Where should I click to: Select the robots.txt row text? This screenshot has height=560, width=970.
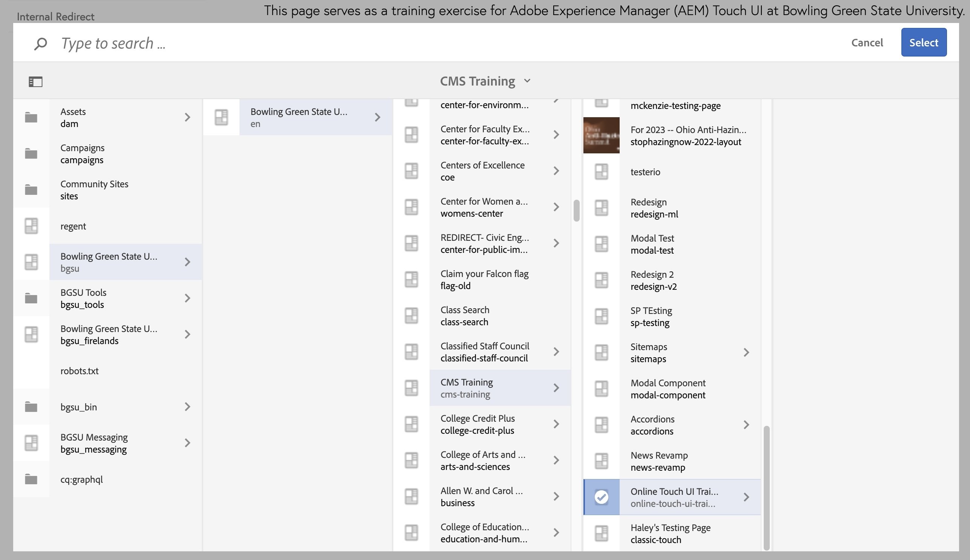(79, 371)
